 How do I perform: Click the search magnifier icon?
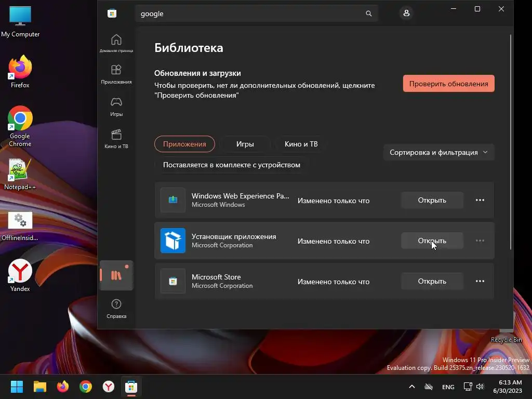pyautogui.click(x=369, y=14)
